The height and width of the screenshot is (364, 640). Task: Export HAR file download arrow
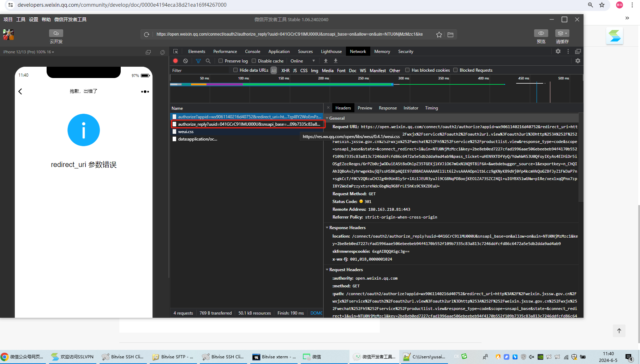coord(336,61)
